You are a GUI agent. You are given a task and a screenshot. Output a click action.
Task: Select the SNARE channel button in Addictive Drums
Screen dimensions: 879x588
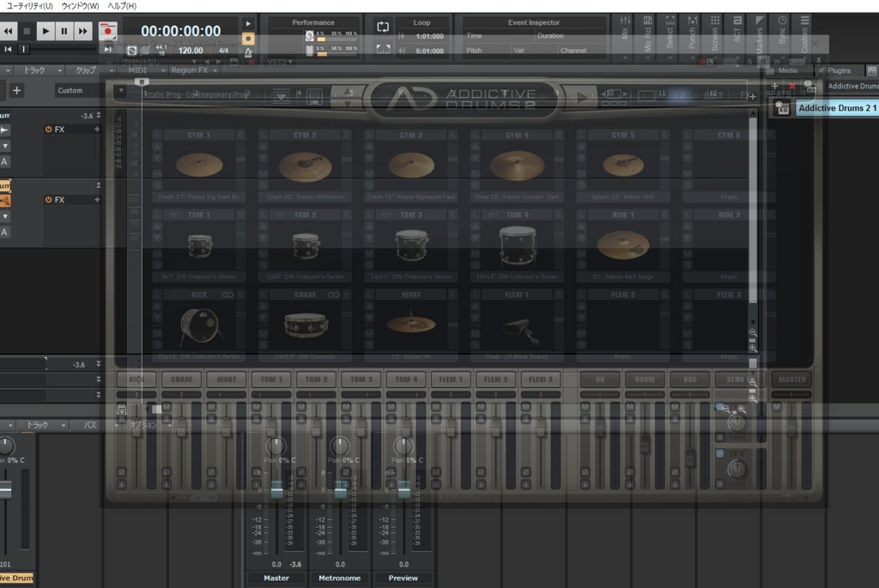pos(182,379)
